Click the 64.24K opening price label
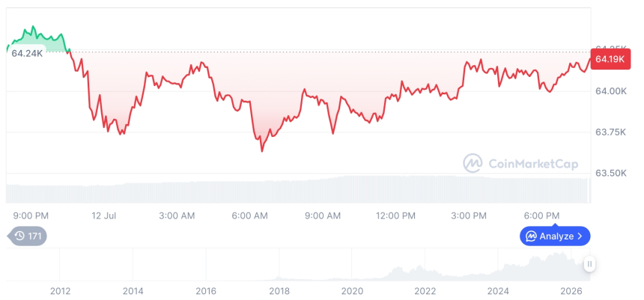Image resolution: width=644 pixels, height=300 pixels. tap(27, 53)
